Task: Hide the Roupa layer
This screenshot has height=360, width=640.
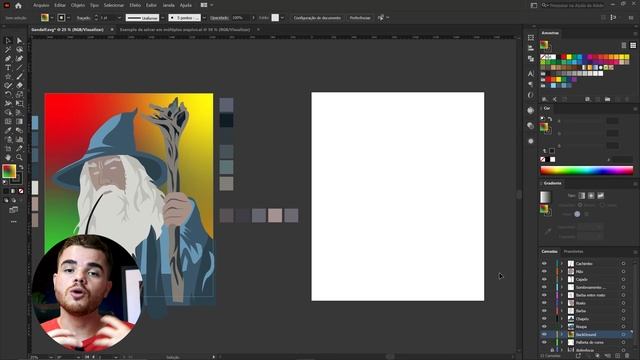Action: tap(544, 327)
